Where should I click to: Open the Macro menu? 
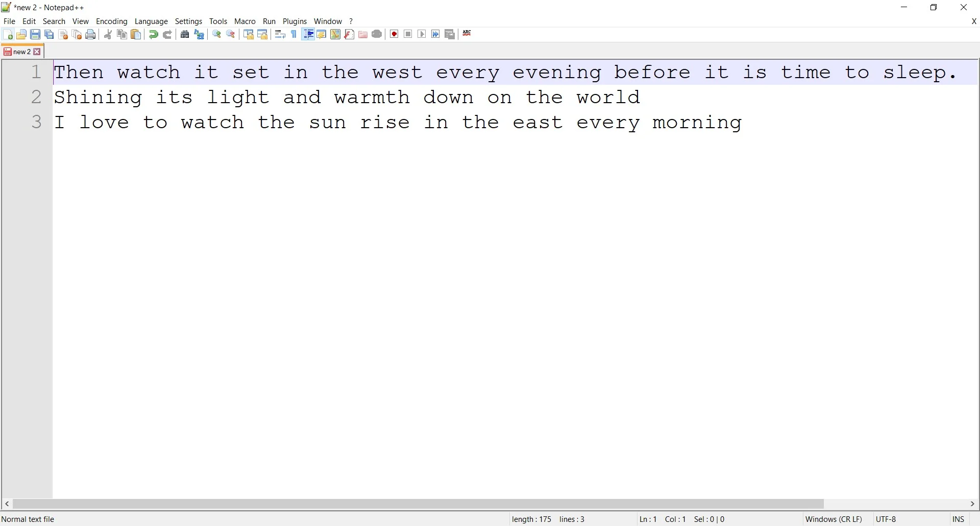pos(245,21)
